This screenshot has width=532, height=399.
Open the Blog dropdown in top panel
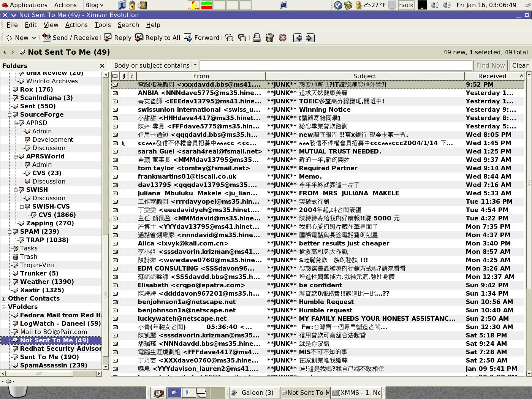(x=94, y=5)
